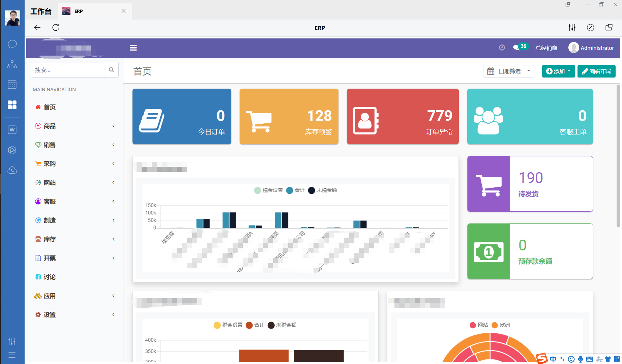The image size is (622, 364).
Task: Toggle blue 合计 legend in top chart
Action: (295, 190)
